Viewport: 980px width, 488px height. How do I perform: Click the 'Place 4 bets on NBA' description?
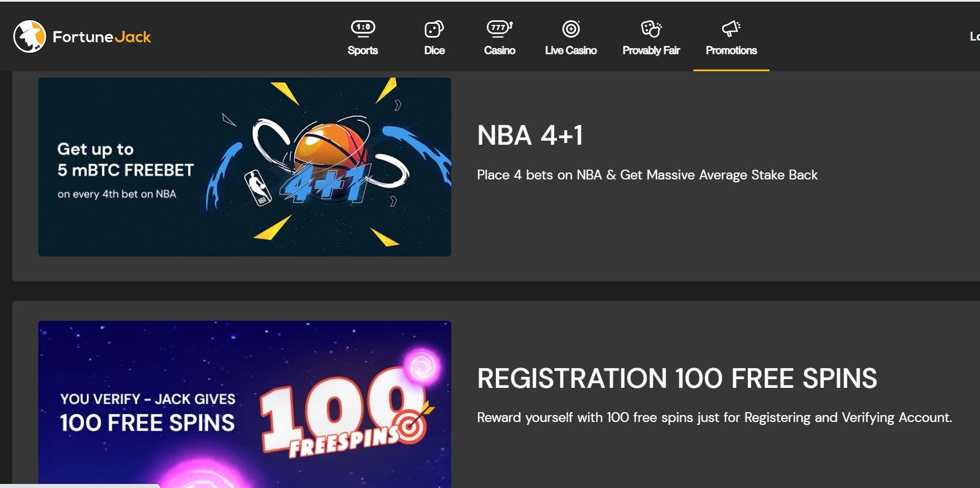coord(647,175)
